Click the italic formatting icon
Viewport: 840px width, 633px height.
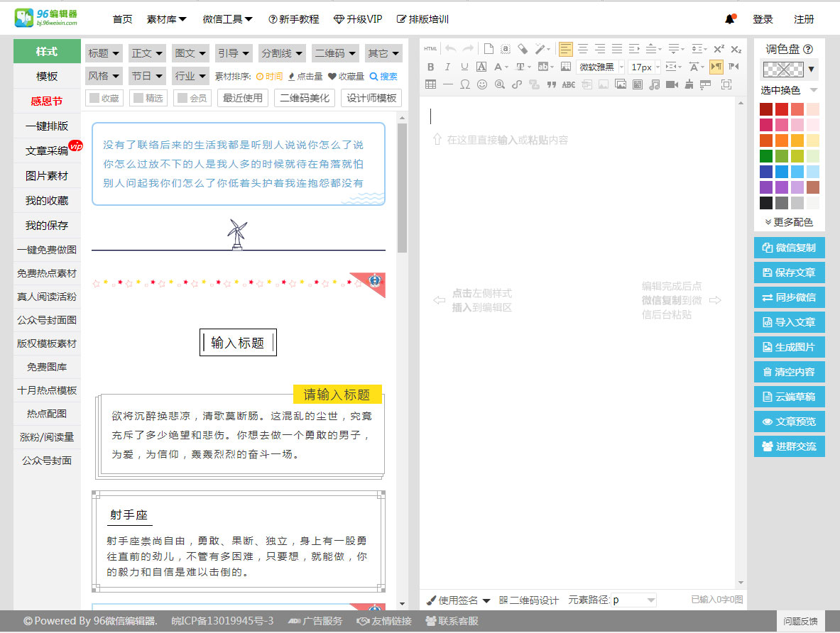pos(447,67)
